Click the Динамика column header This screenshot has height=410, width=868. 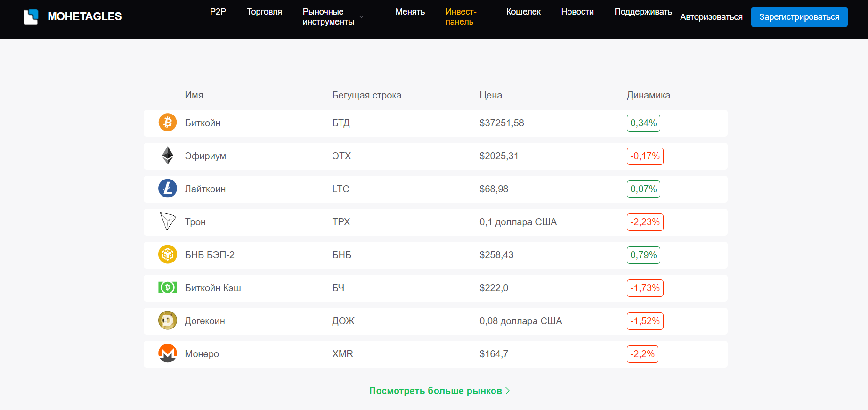[649, 95]
